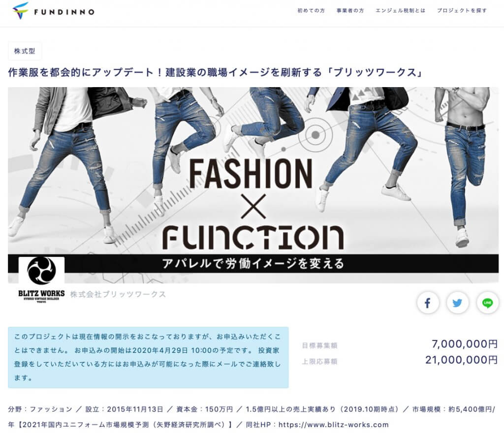Open the project title heading link
The image size is (504, 436).
(215, 73)
